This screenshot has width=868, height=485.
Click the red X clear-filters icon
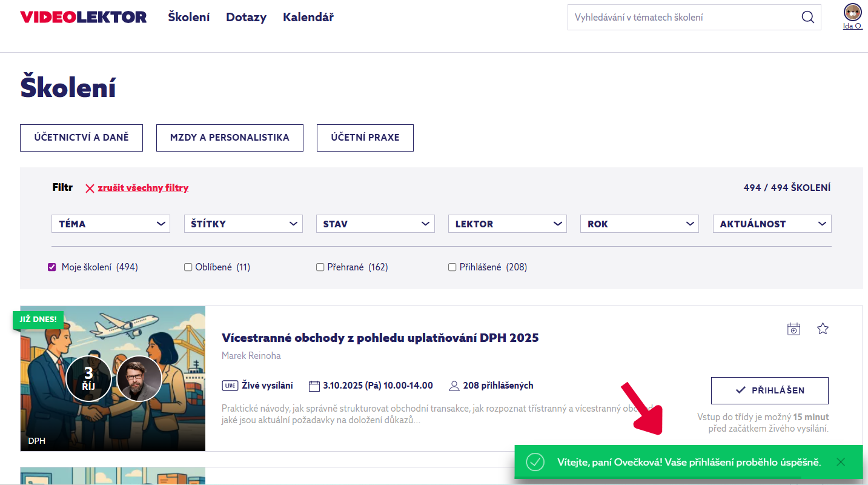point(90,189)
